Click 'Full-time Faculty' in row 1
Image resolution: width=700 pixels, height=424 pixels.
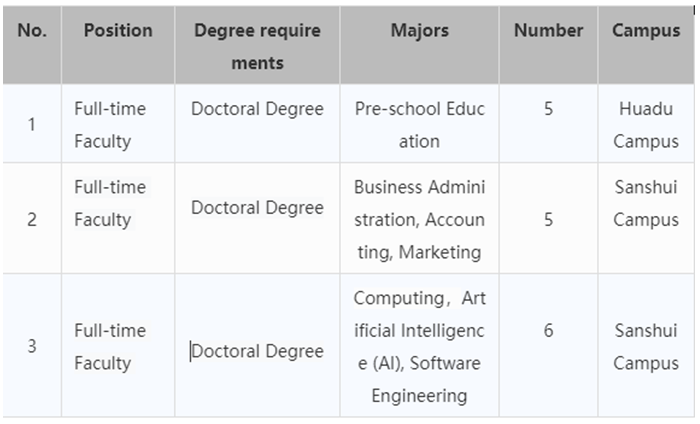pos(110,125)
